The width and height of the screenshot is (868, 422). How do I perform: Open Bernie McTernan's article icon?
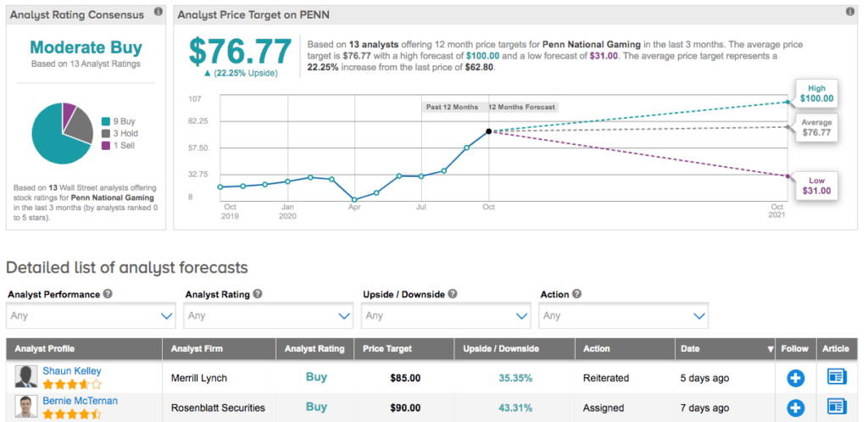[x=837, y=408]
